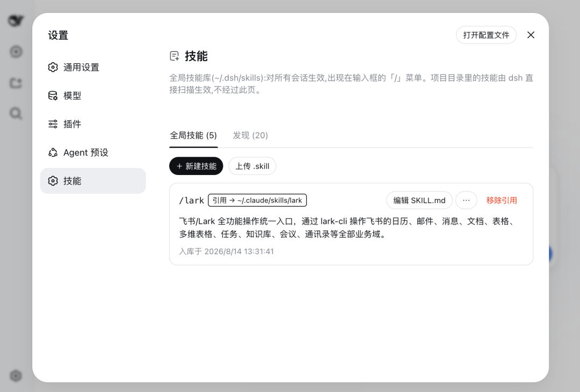Screen dimensions: 580x392
Task: Switch to the 全局技能 (5) tab
Action: point(193,135)
